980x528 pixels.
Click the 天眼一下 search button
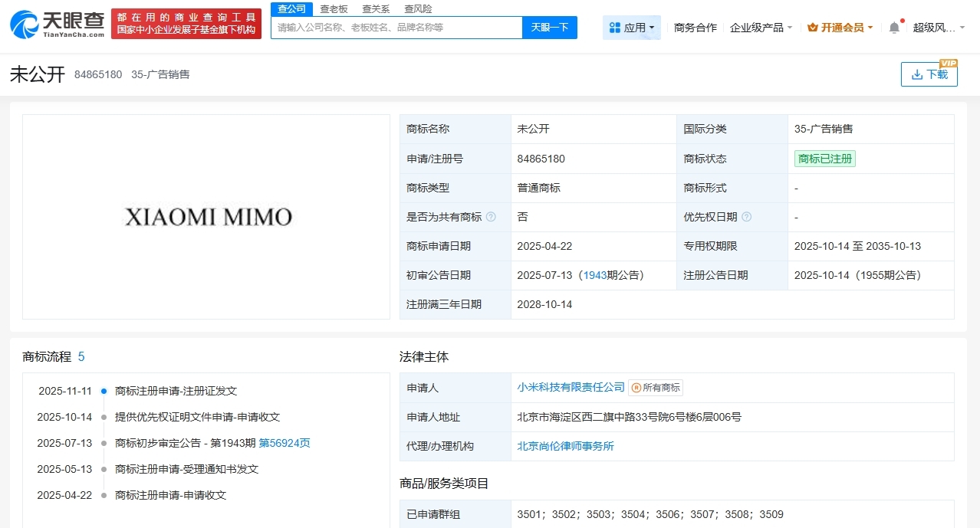[x=549, y=28]
